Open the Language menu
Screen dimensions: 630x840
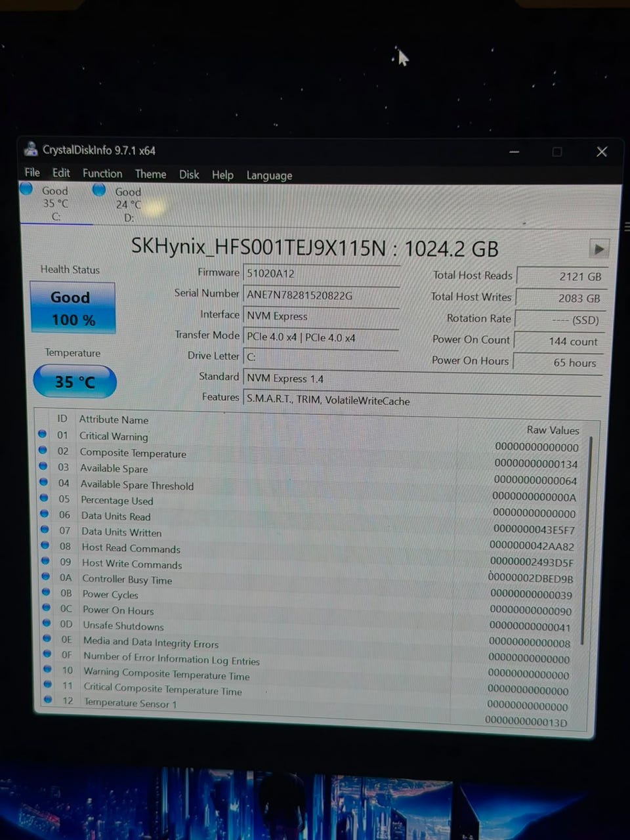tap(269, 175)
